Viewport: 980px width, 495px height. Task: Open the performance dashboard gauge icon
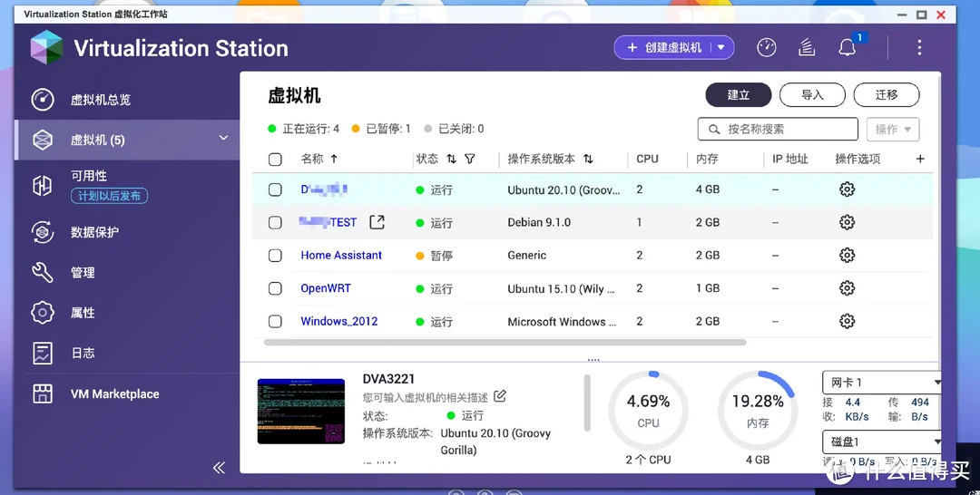[766, 47]
